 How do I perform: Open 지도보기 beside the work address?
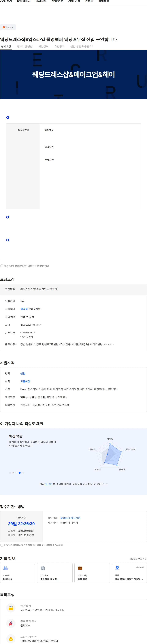click(108, 344)
